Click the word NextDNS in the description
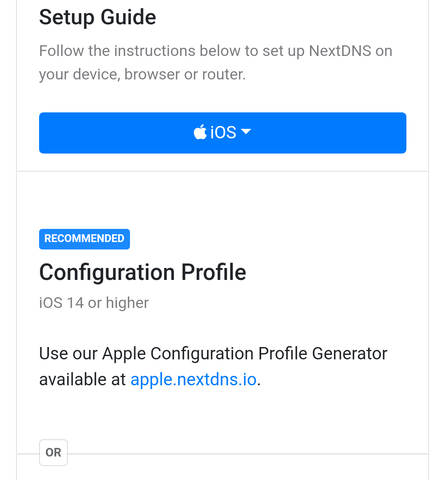 tap(340, 51)
